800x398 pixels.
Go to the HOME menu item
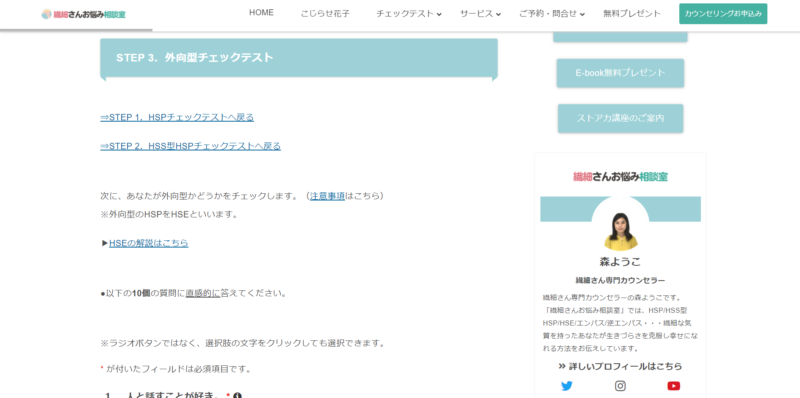[261, 13]
